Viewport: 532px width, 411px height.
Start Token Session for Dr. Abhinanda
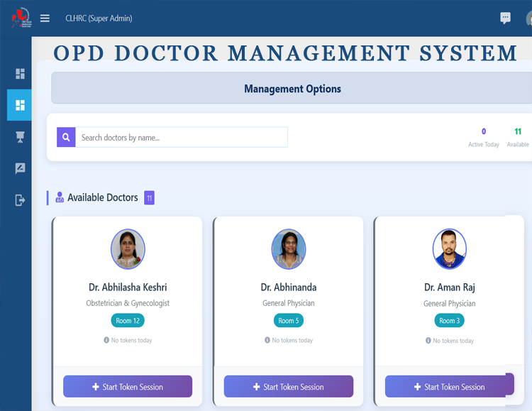pyautogui.click(x=289, y=387)
